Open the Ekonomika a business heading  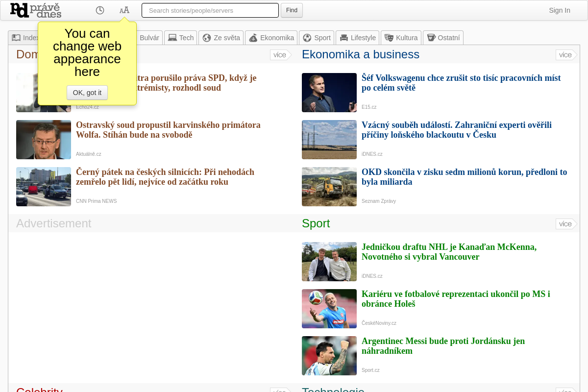coord(361,54)
